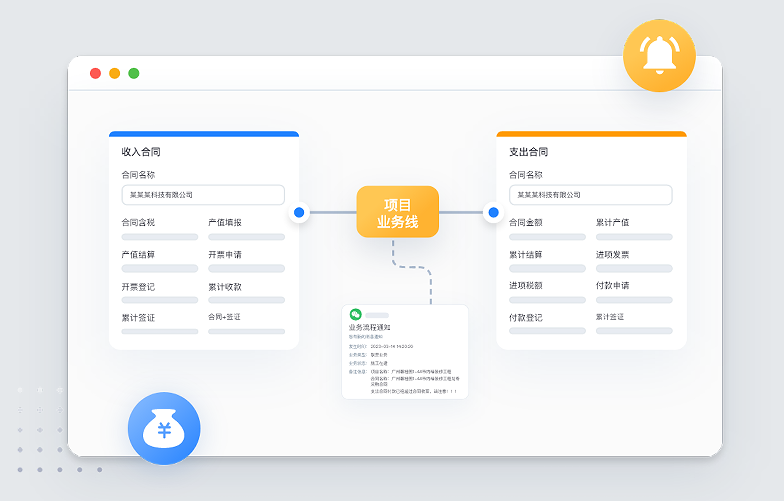The height and width of the screenshot is (501, 784).
Task: Click the 项目业务线 orange button
Action: point(397,212)
